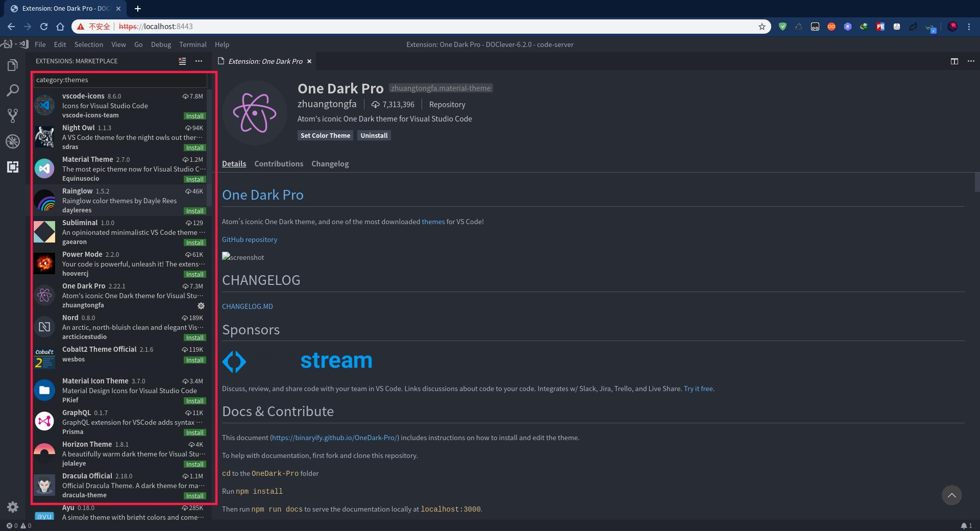Open the Source Control view
980x531 pixels.
(x=13, y=116)
